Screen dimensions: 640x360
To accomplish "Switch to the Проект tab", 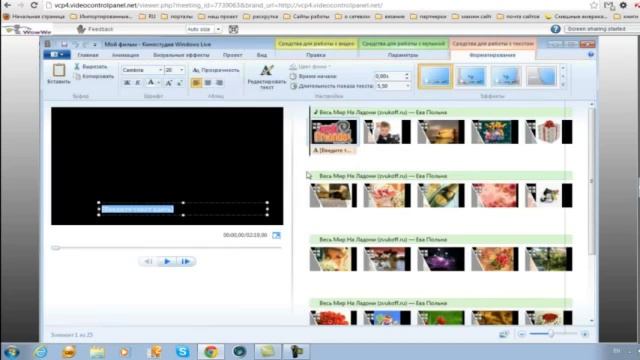I will (x=233, y=55).
